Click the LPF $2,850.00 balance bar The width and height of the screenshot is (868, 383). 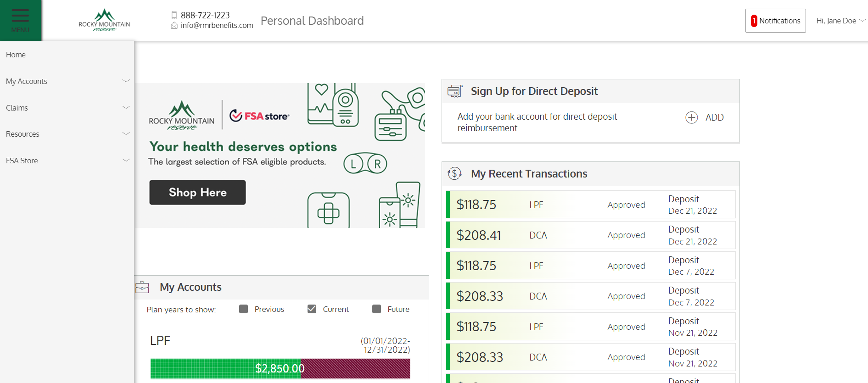[x=280, y=368]
